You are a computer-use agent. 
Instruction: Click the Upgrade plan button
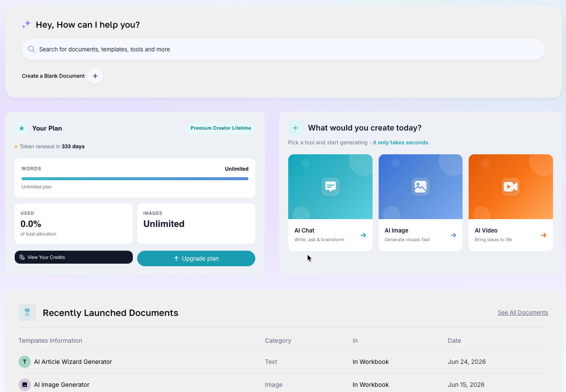[196, 258]
